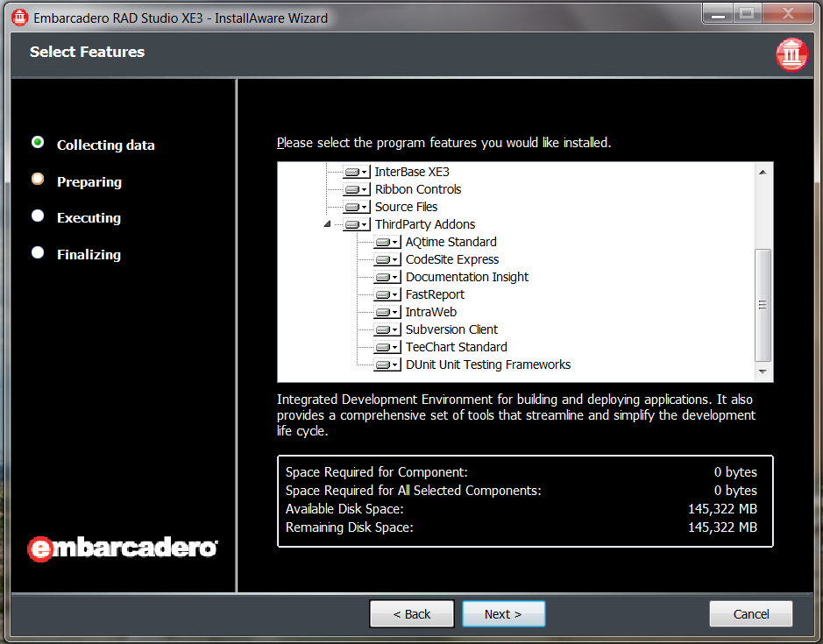Select the InterBase XE3 feature label
This screenshot has width=823, height=644.
click(412, 172)
